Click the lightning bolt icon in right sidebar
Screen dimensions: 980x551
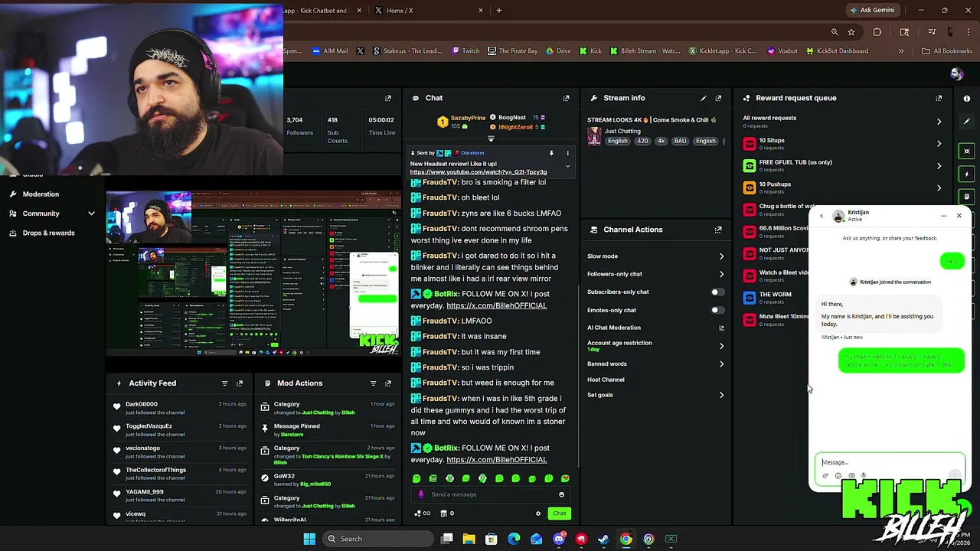(x=967, y=174)
